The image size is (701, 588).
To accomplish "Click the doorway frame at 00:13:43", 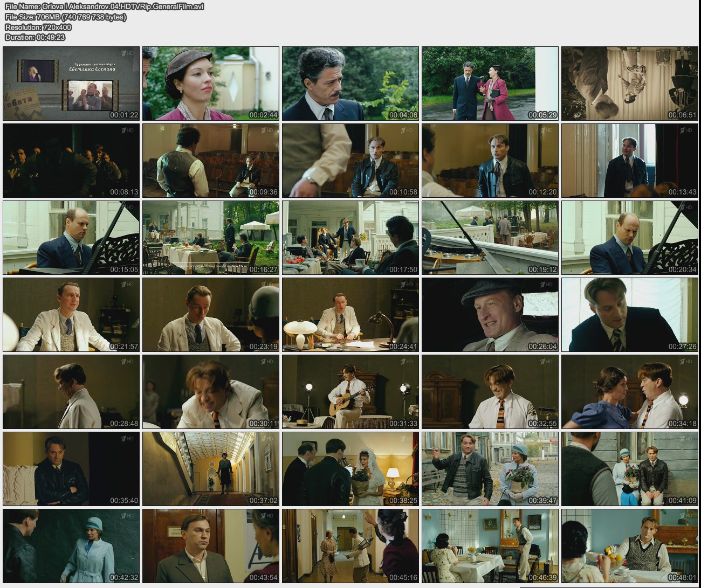I will pos(629,161).
